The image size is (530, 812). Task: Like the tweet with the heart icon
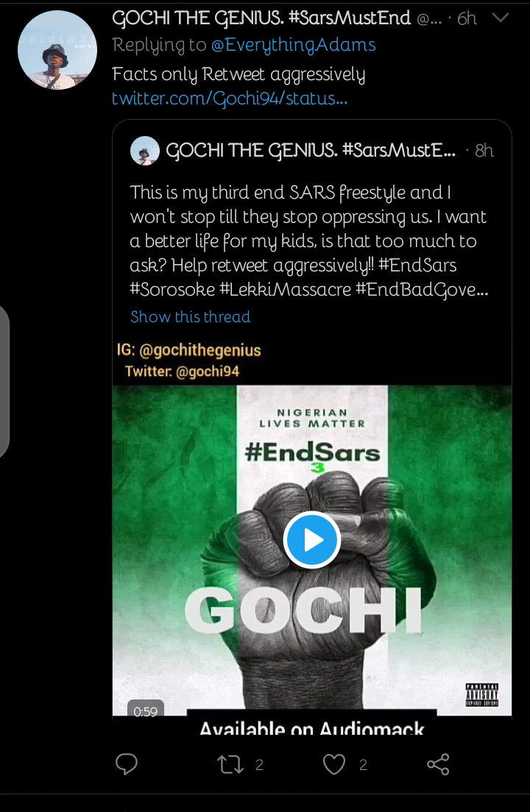click(x=334, y=765)
